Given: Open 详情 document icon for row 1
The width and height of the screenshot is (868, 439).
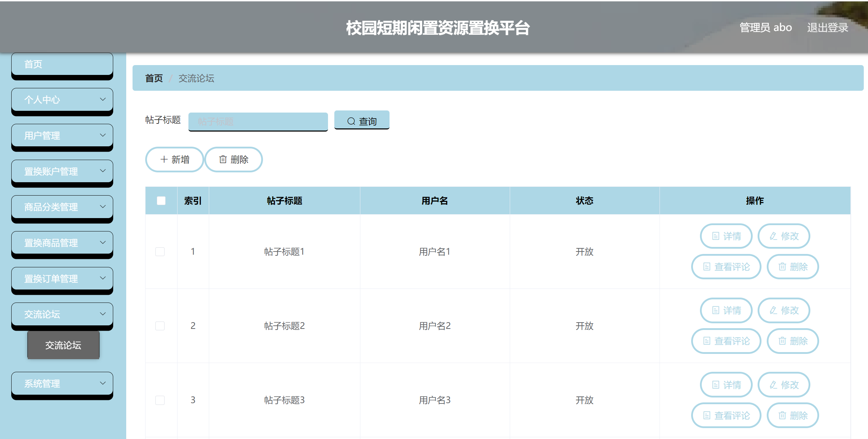Looking at the screenshot, I should [716, 236].
